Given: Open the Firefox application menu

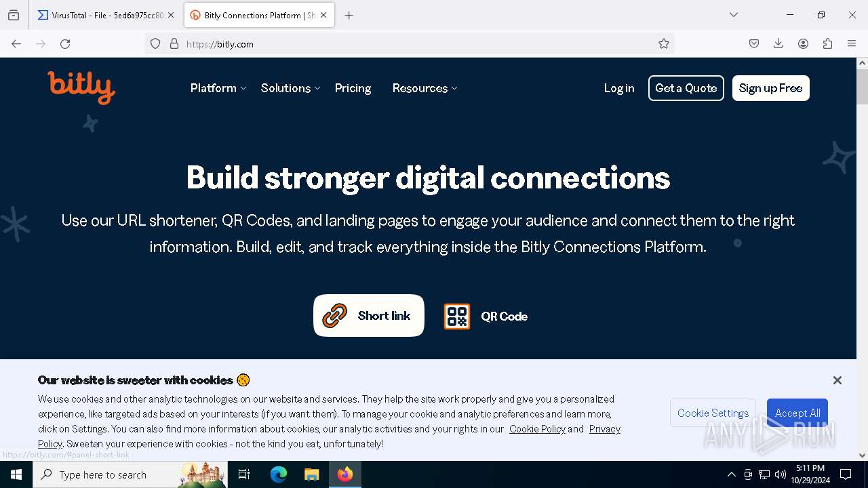Looking at the screenshot, I should click(x=852, y=44).
